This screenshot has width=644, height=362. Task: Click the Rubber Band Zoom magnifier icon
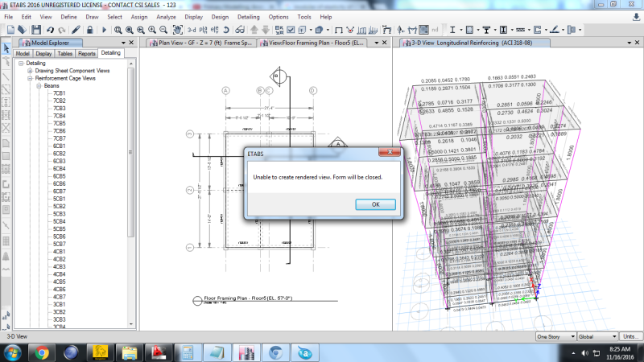point(118,30)
